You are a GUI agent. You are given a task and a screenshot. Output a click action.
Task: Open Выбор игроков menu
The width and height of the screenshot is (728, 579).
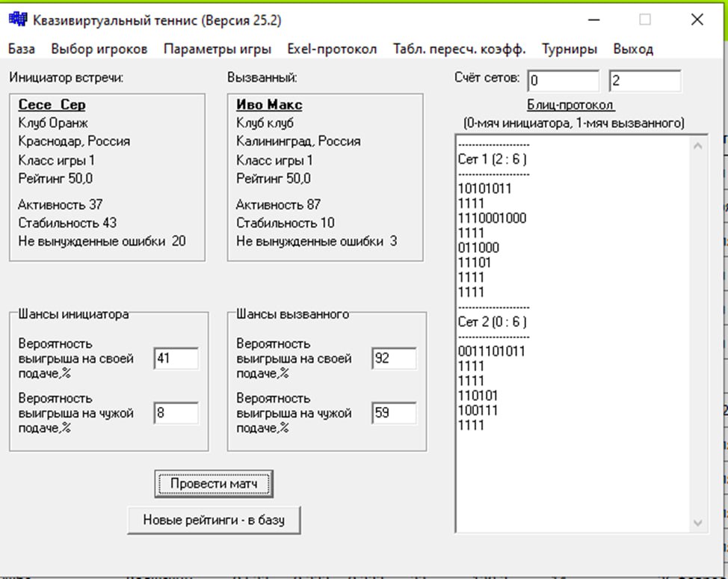click(x=99, y=49)
